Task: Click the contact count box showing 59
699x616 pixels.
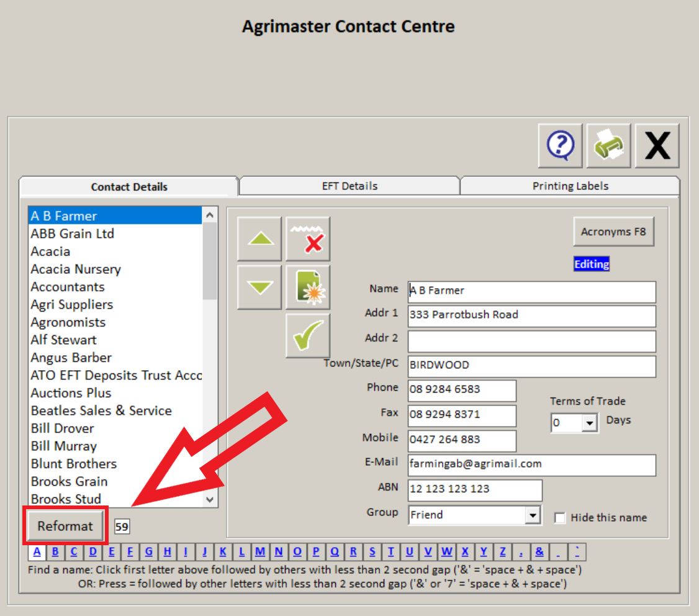Action: pyautogui.click(x=122, y=527)
